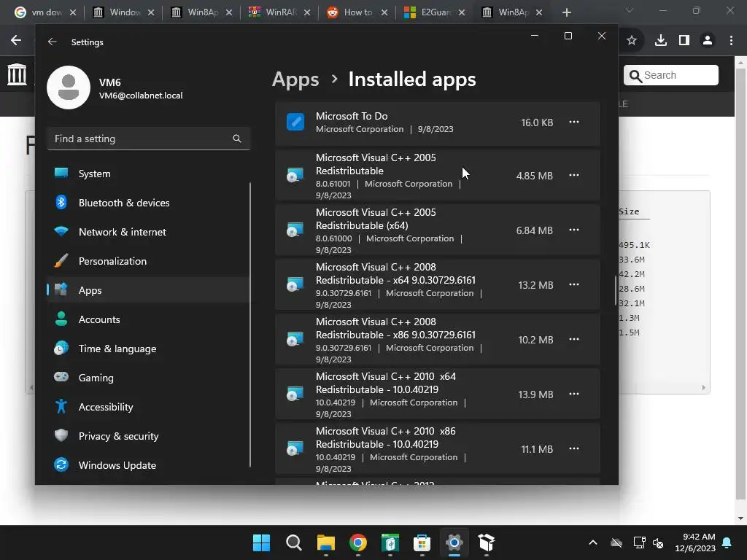Switch to the vm dow Chrome tab
Viewport: 747px width, 560px height.
(x=47, y=12)
